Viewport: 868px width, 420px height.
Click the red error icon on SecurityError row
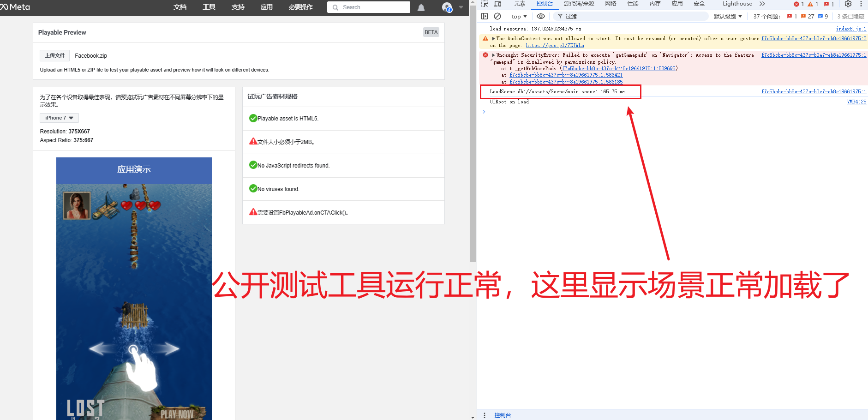[x=485, y=55]
